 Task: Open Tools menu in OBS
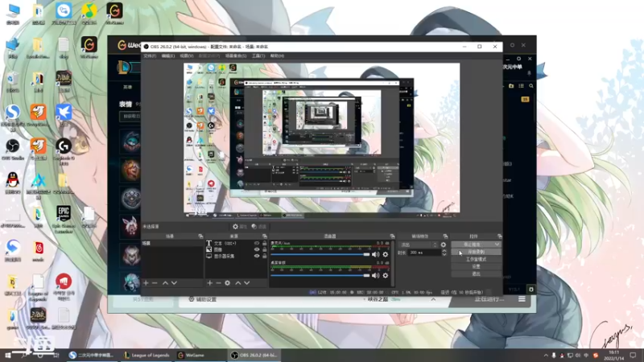[x=258, y=56]
